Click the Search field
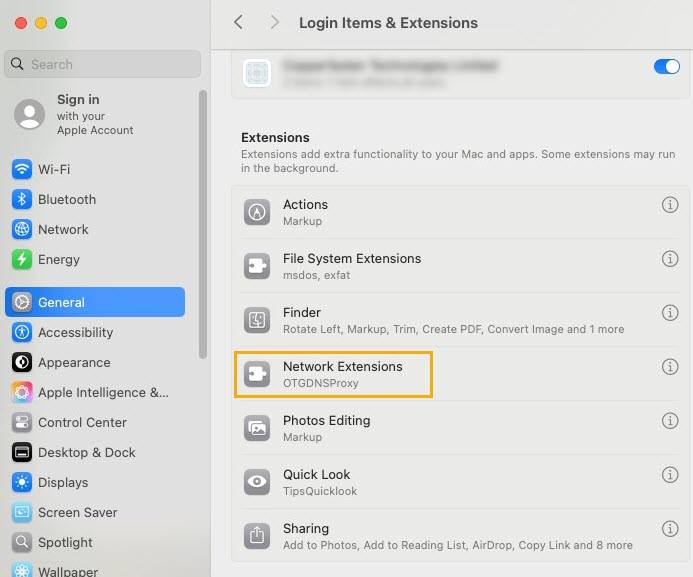 click(104, 64)
